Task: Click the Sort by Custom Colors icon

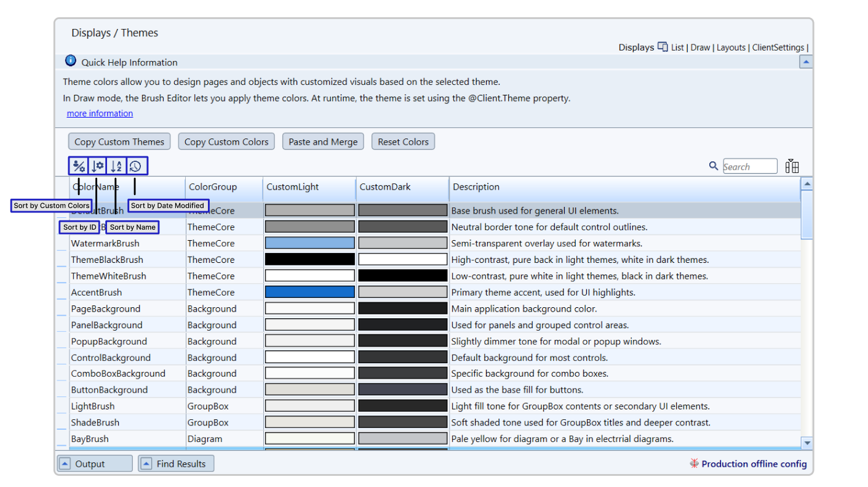Action: pos(79,166)
